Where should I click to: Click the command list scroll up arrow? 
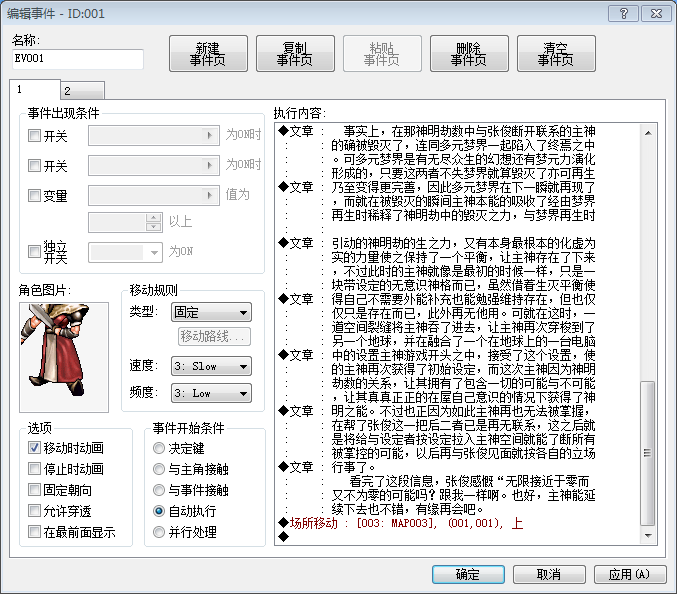click(x=648, y=133)
